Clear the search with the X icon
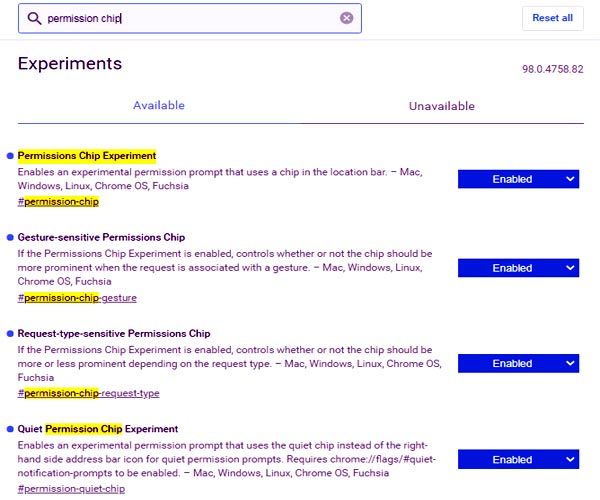600x500 pixels. point(347,18)
